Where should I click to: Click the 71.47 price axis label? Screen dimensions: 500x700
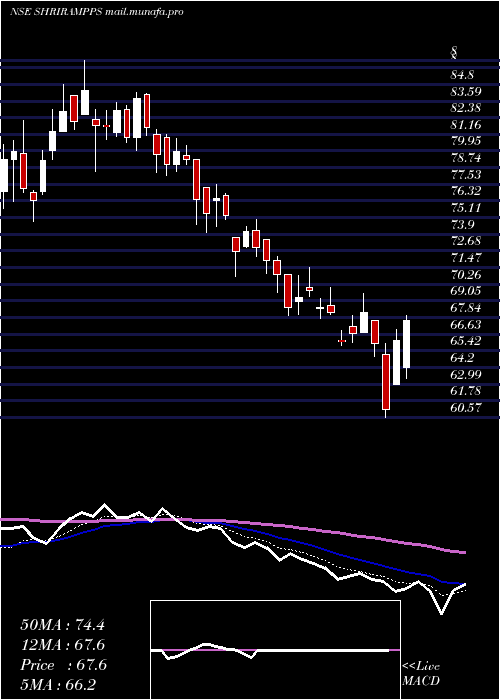pyautogui.click(x=466, y=258)
